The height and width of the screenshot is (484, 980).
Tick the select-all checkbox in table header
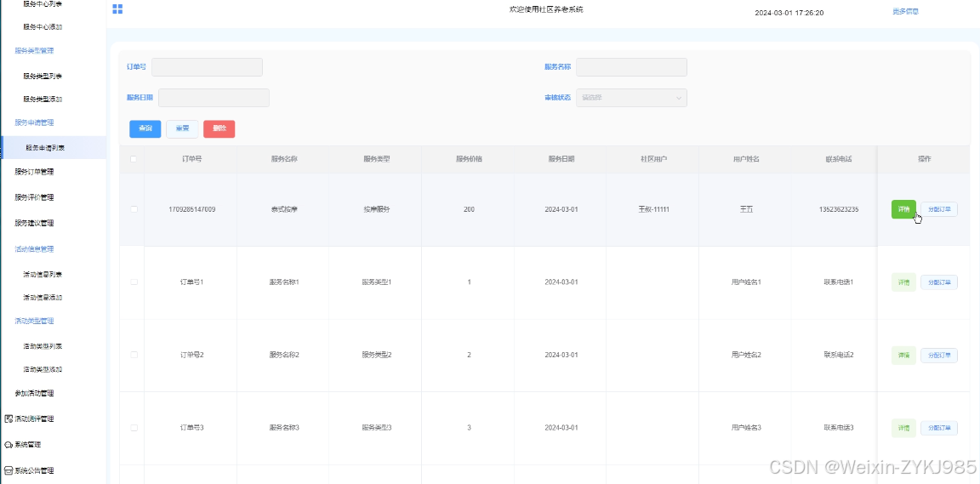click(x=134, y=159)
